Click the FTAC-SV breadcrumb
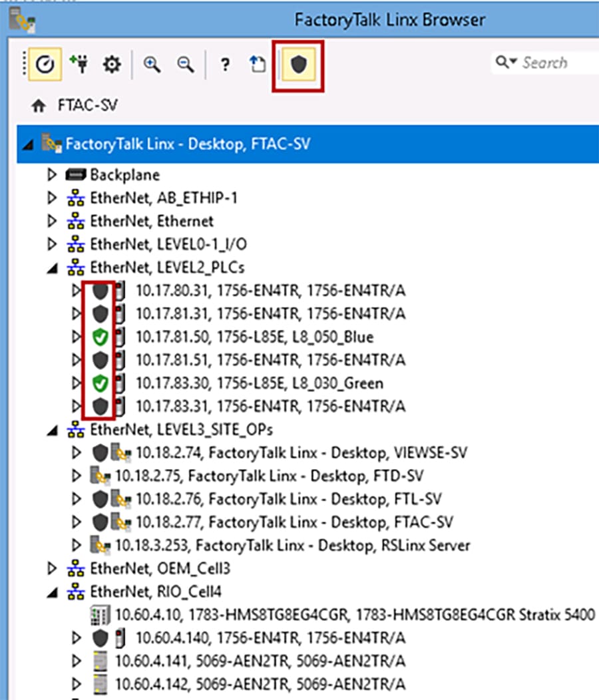 pyautogui.click(x=88, y=106)
